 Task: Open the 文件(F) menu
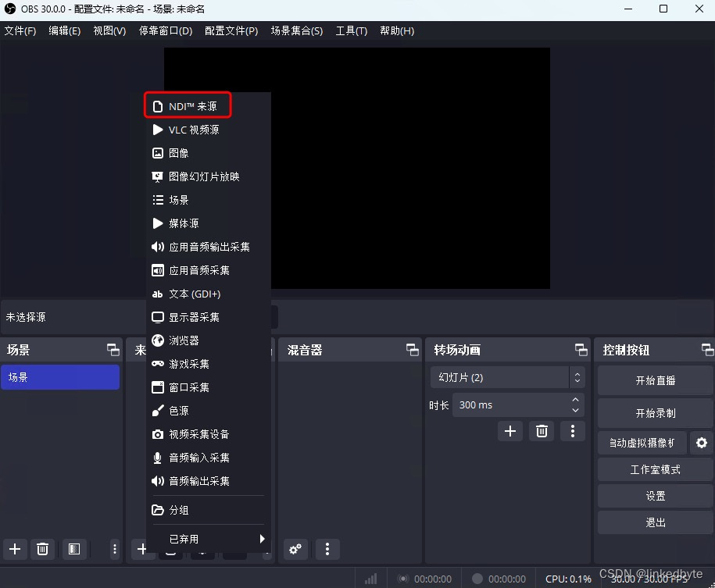tap(20, 31)
